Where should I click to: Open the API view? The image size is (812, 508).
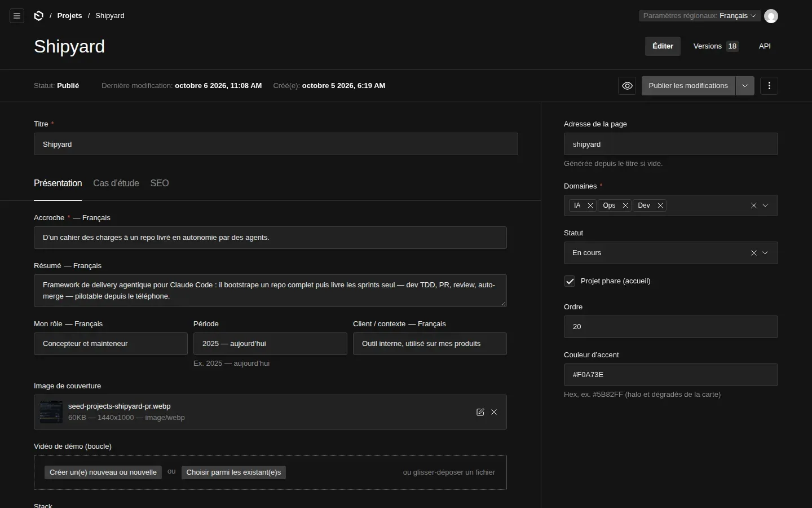(765, 46)
